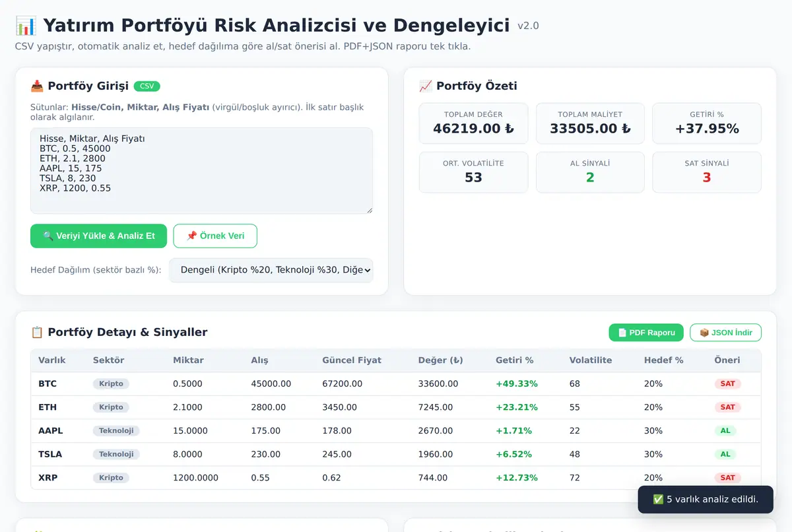
Task: Click the Sektör column header
Action: tap(108, 360)
